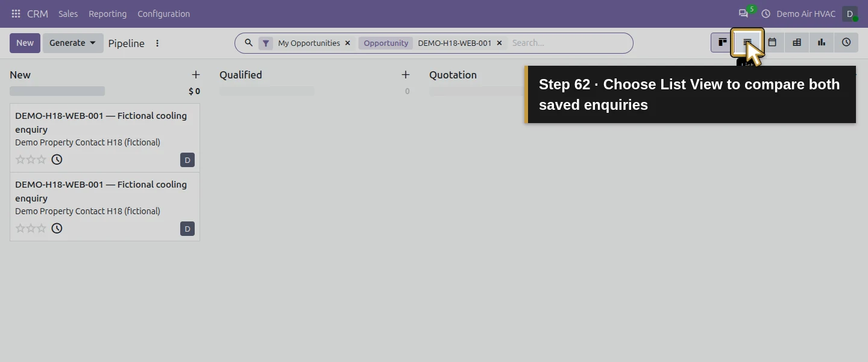Open second DEMO-H18-WEB-001 enquiry card
The image size is (868, 362).
click(x=105, y=206)
